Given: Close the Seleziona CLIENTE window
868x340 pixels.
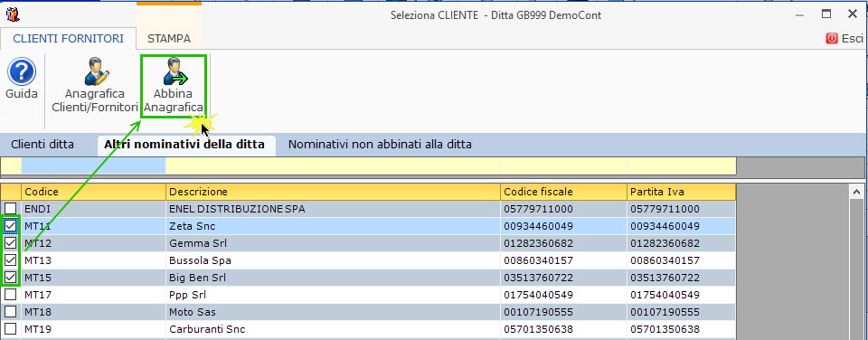Looking at the screenshot, I should click(853, 14).
